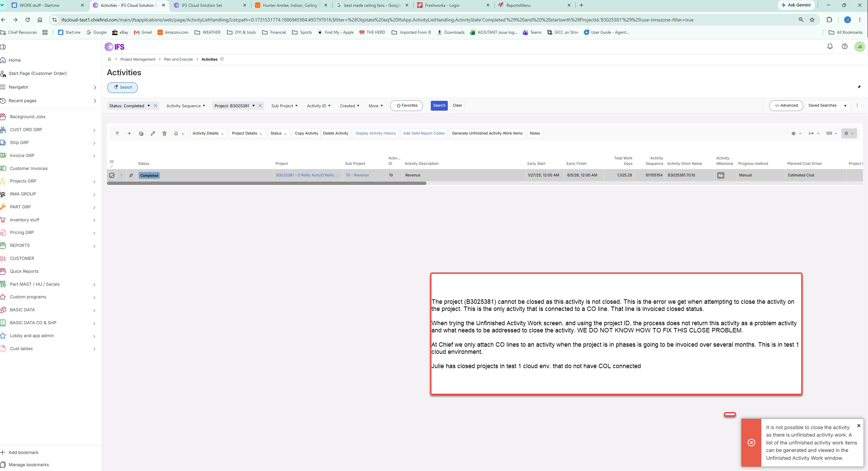The image size is (868, 471).
Task: Open the Created filter dropdown
Action: pyautogui.click(x=349, y=106)
